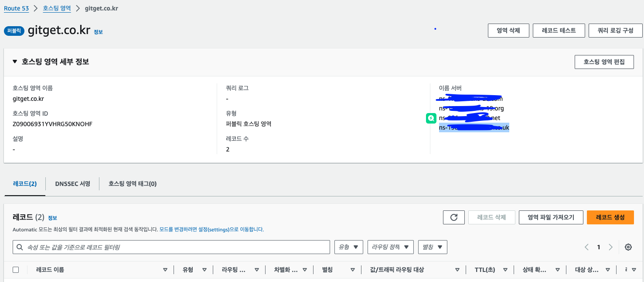Click the 퍼블릭 badge beside the title
This screenshot has width=644, height=282.
click(14, 31)
